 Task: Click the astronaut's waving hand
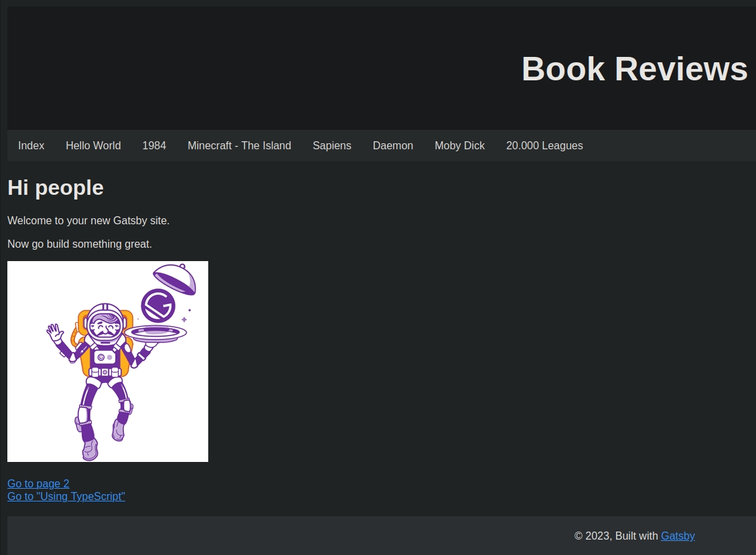[54, 332]
